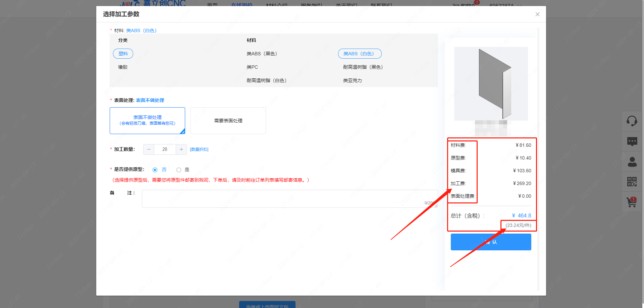Click the user profile sidebar icon

point(632,162)
